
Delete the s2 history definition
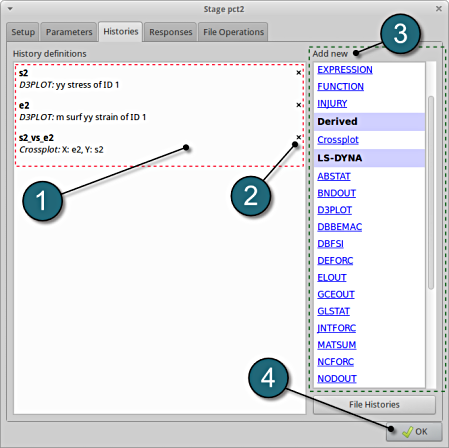299,73
